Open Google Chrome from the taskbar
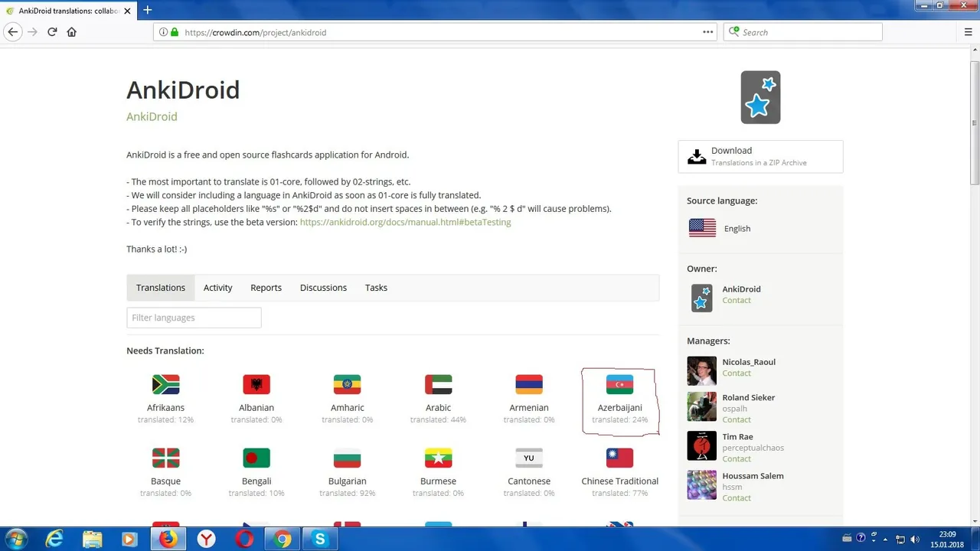This screenshot has height=551, width=980. coord(283,539)
